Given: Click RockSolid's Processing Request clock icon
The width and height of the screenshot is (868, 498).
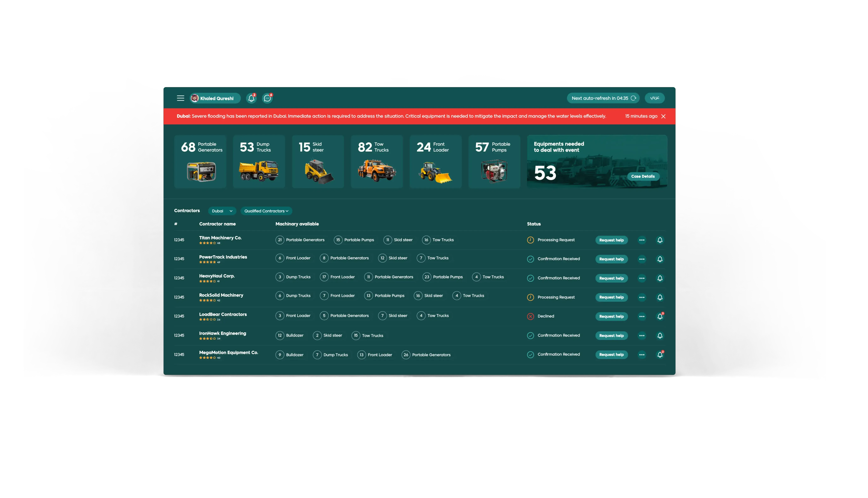Looking at the screenshot, I should point(530,297).
